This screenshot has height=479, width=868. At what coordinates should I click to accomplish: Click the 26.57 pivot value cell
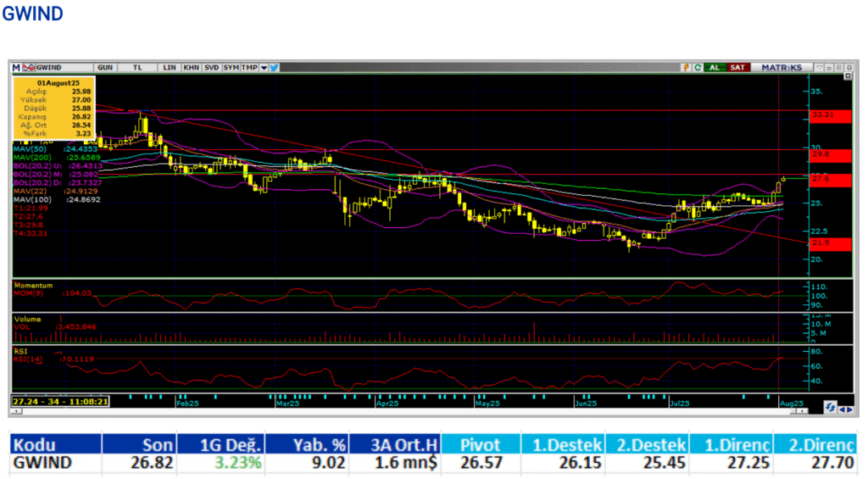[481, 463]
